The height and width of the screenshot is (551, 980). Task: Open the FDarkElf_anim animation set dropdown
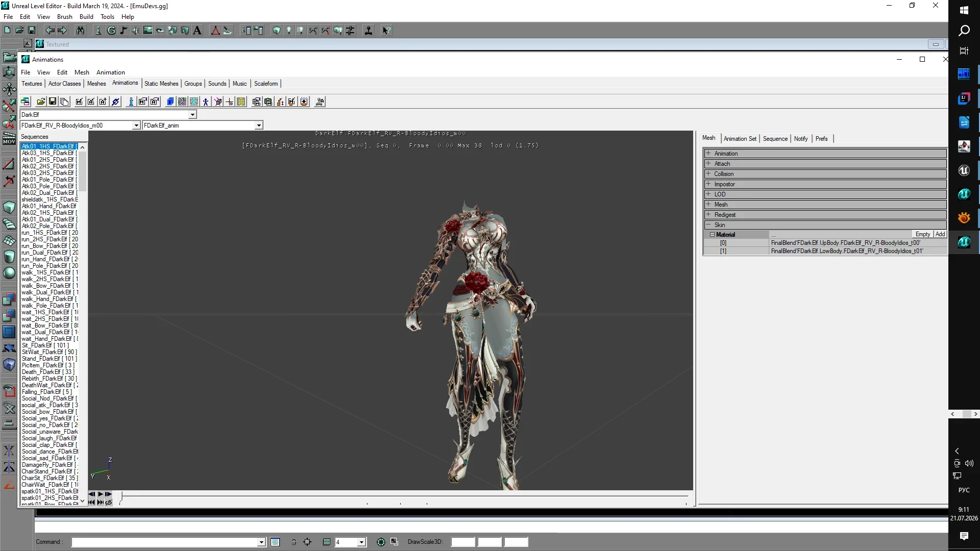259,126
